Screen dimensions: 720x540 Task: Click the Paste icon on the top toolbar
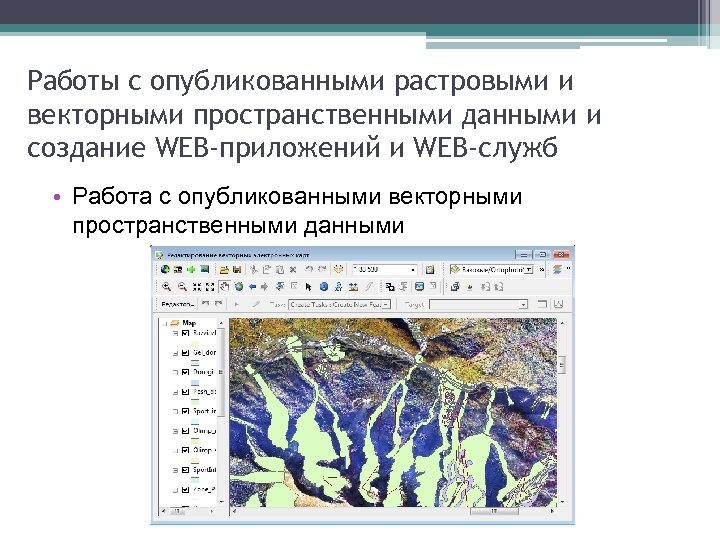(x=280, y=270)
